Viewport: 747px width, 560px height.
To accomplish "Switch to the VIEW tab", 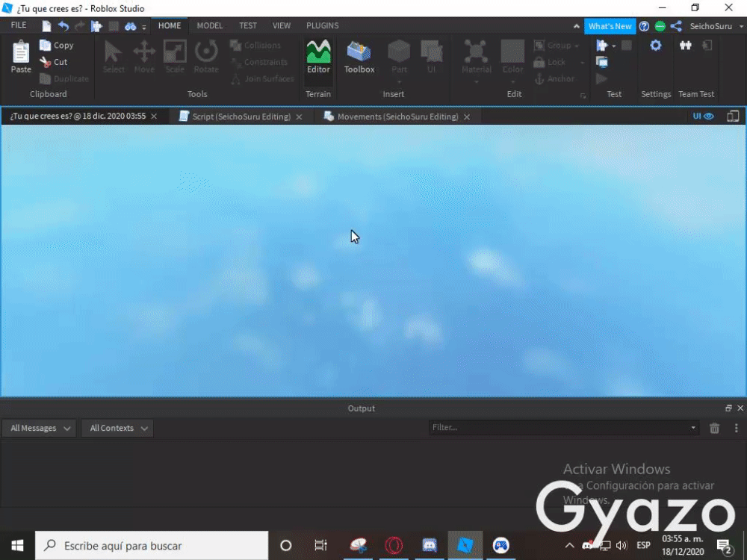I will point(282,25).
